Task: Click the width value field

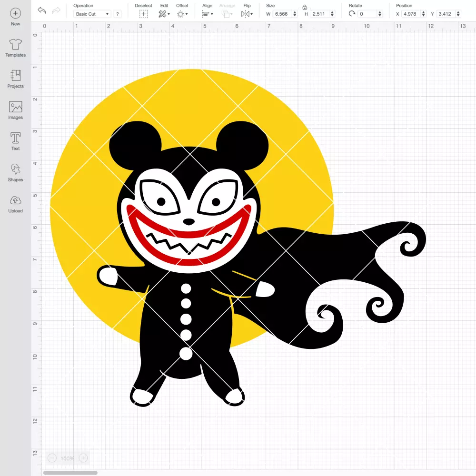Action: pyautogui.click(x=282, y=14)
